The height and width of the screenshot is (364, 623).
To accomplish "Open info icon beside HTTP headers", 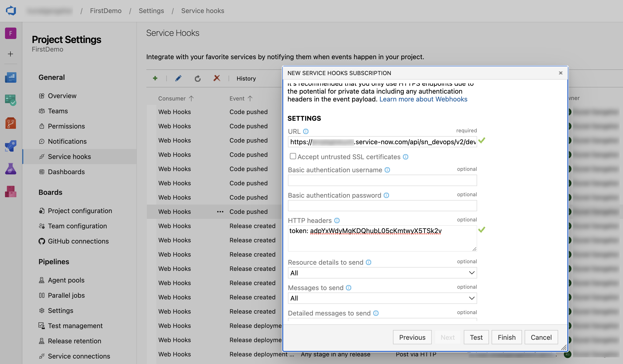I will coord(337,220).
